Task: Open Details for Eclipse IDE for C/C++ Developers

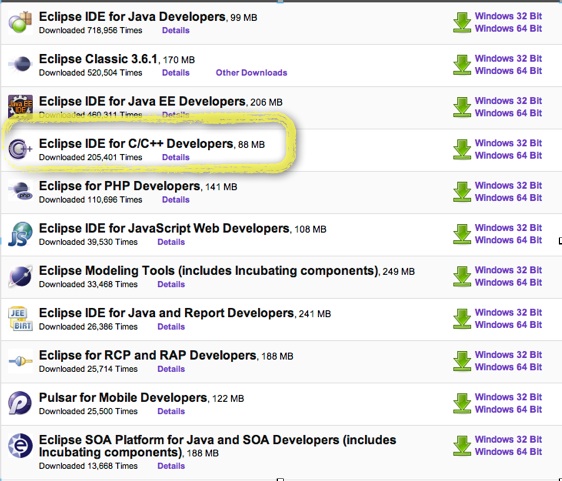Action: point(176,157)
